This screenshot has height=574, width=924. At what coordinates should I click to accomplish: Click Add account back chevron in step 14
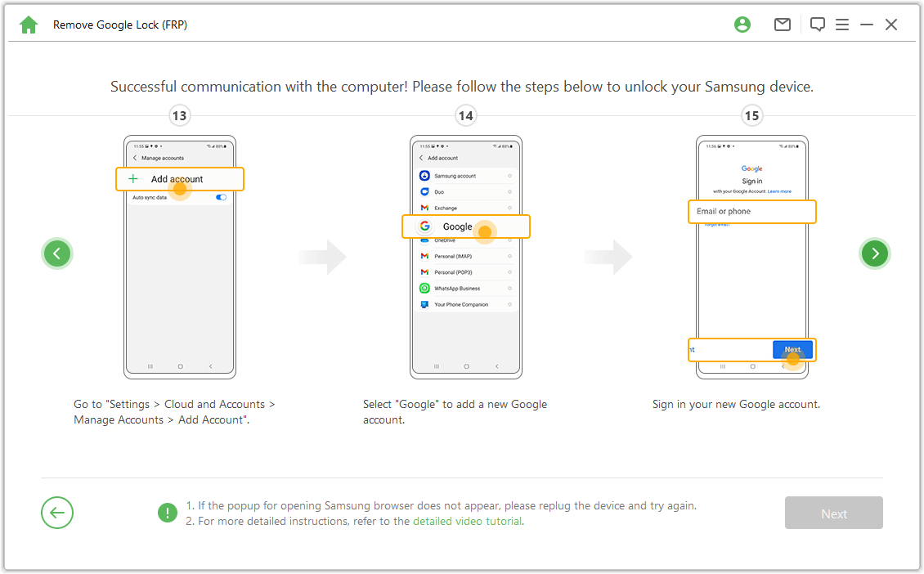point(421,158)
